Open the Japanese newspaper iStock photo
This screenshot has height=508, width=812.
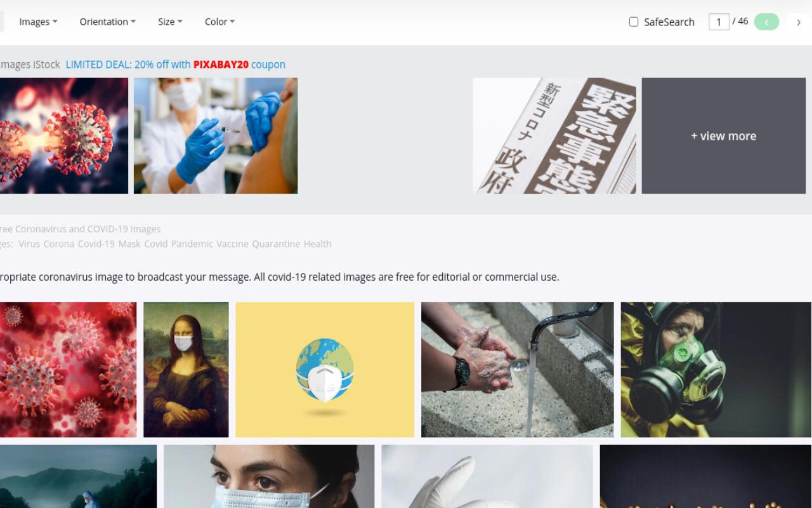coord(554,136)
